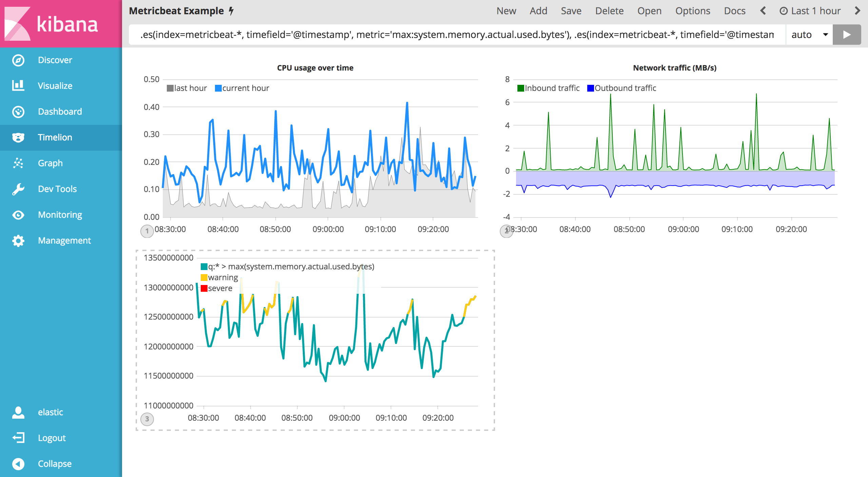868x477 pixels.
Task: Open Dev Tools wrench icon
Action: pos(18,189)
